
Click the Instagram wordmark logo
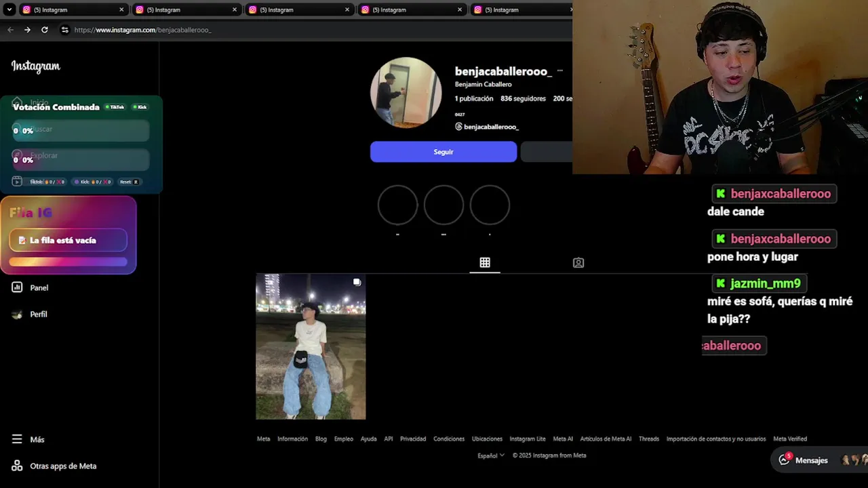coord(36,66)
